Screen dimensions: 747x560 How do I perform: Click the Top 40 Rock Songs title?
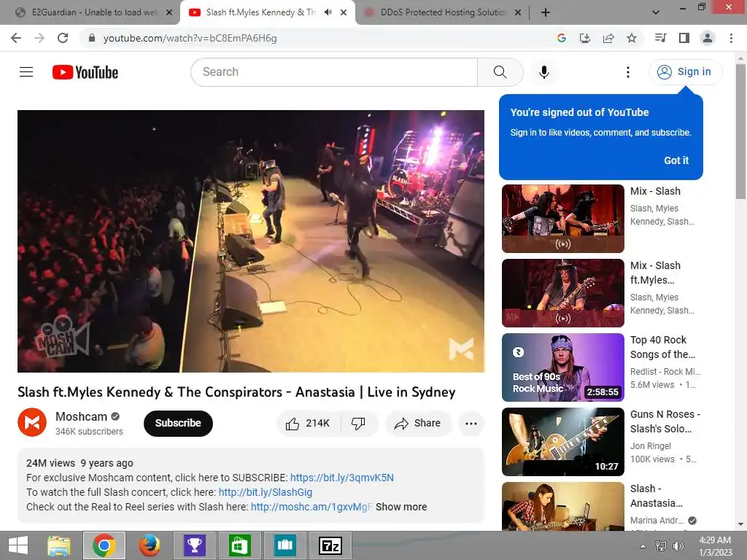click(x=662, y=347)
